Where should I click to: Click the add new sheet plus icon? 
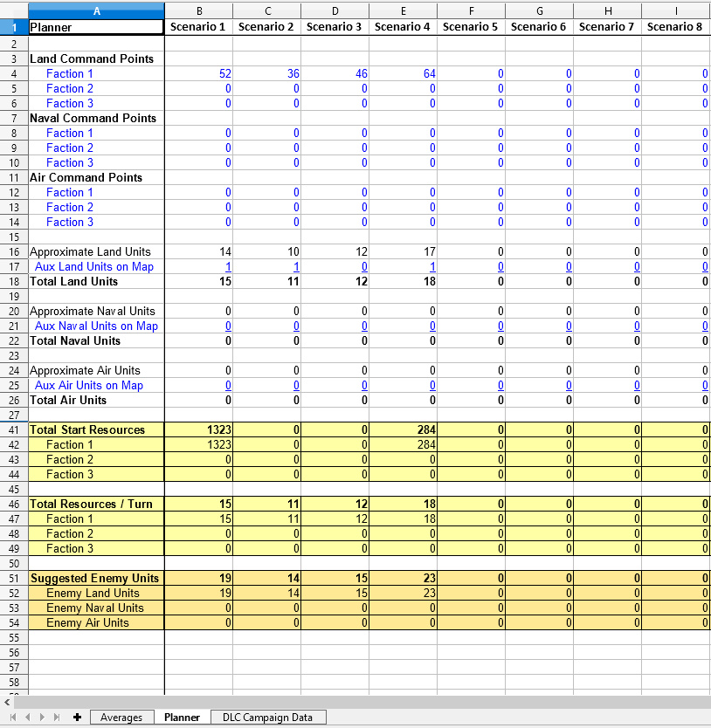(78, 718)
